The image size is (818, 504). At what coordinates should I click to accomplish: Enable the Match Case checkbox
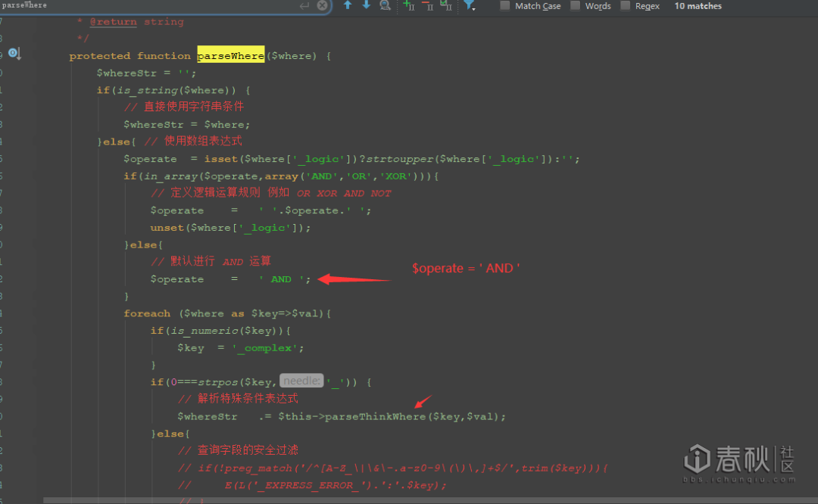(x=504, y=6)
